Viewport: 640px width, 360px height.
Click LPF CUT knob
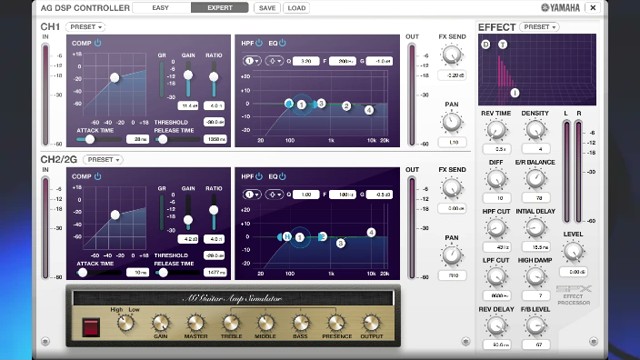point(496,278)
